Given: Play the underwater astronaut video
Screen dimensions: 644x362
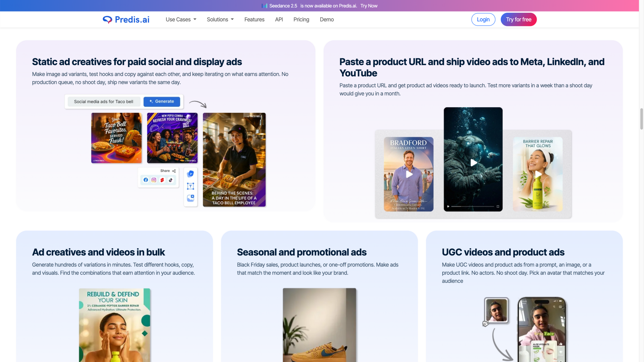Looking at the screenshot, I should coord(474,163).
